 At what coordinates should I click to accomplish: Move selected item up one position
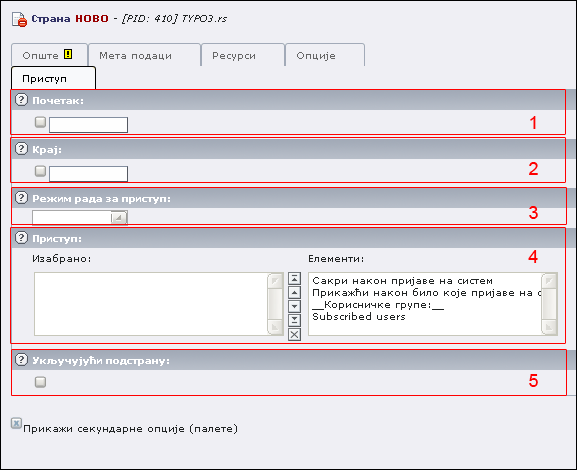[x=294, y=293]
